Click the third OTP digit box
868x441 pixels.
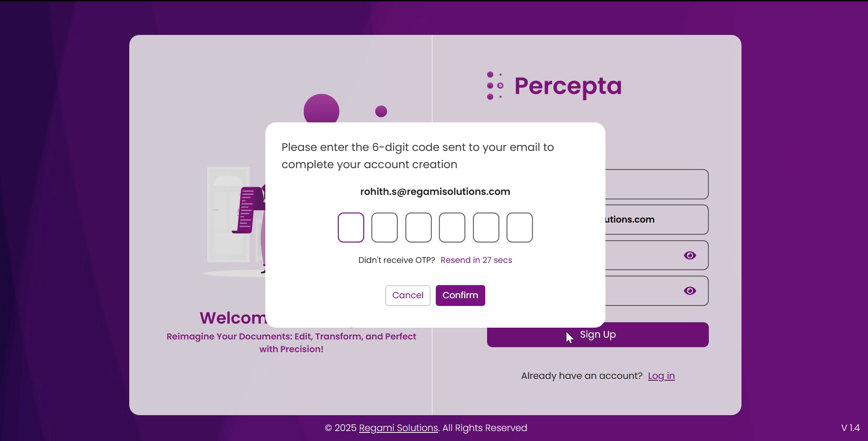coord(418,228)
